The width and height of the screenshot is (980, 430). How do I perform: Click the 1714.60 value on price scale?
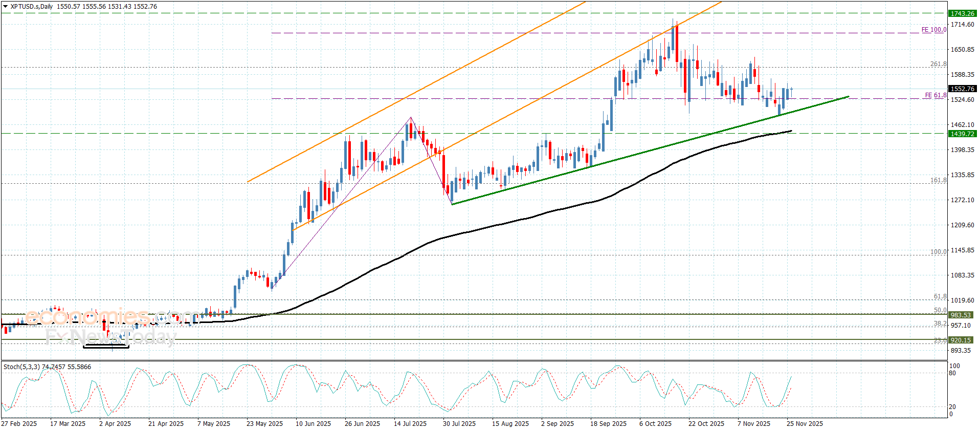point(962,25)
